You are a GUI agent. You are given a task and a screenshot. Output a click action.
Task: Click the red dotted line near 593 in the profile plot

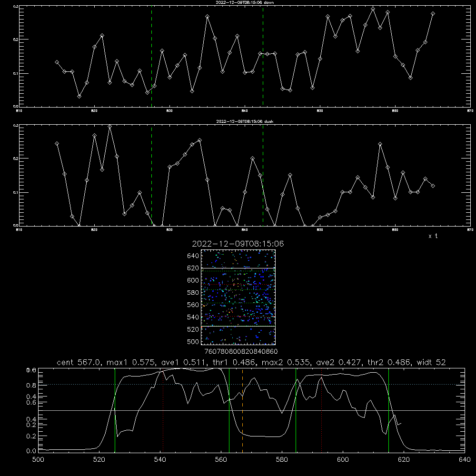321,410
